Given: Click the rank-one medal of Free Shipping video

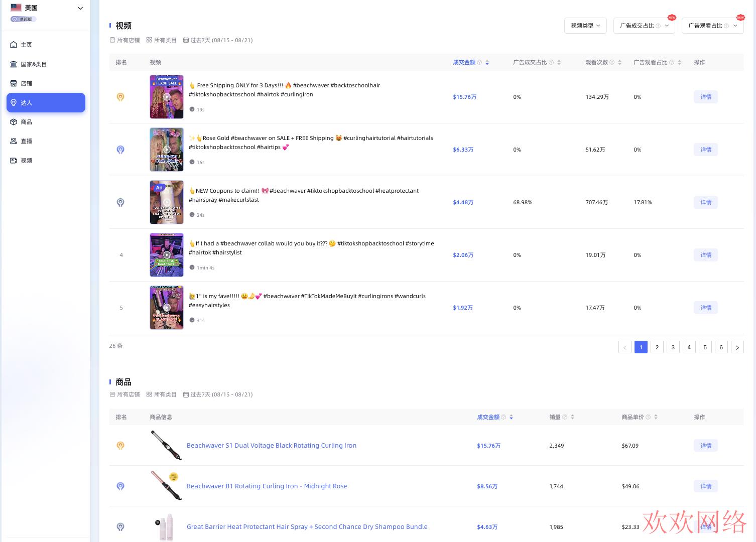Looking at the screenshot, I should point(120,97).
